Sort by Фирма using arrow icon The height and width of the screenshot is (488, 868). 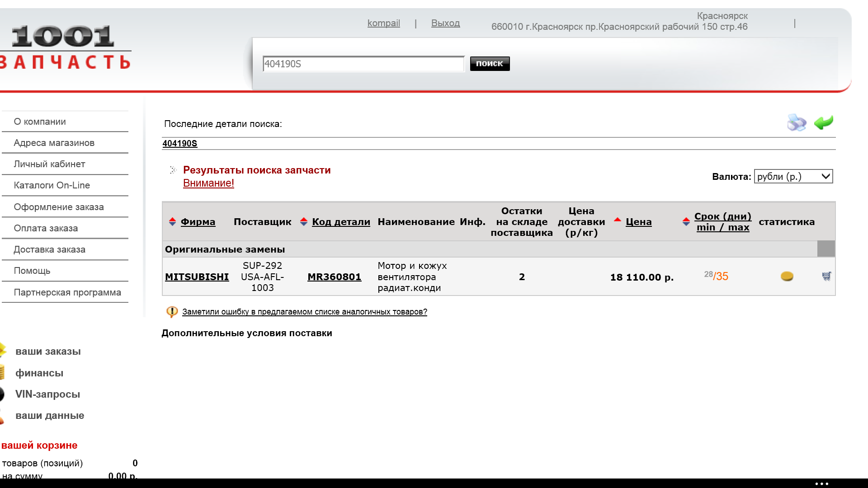pos(172,222)
